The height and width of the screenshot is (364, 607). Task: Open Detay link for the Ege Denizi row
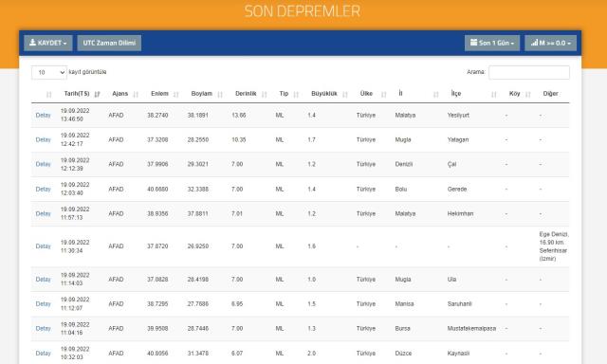pyautogui.click(x=43, y=246)
